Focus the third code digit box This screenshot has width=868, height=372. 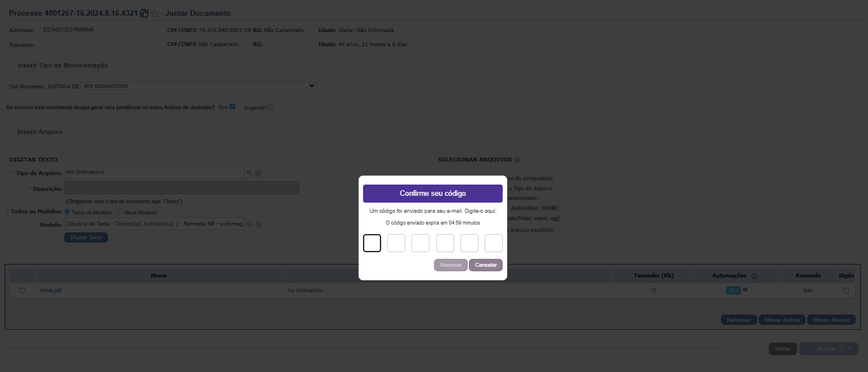420,243
